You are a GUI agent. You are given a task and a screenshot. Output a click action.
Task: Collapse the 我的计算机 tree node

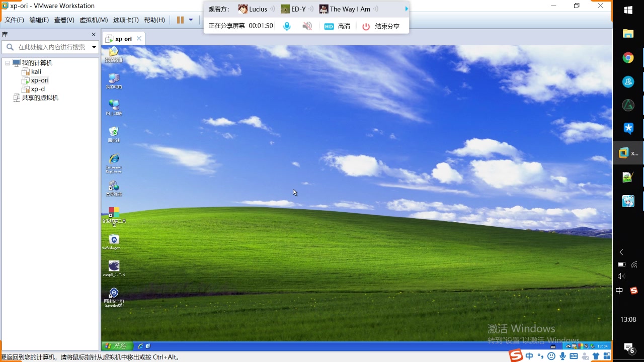point(8,63)
